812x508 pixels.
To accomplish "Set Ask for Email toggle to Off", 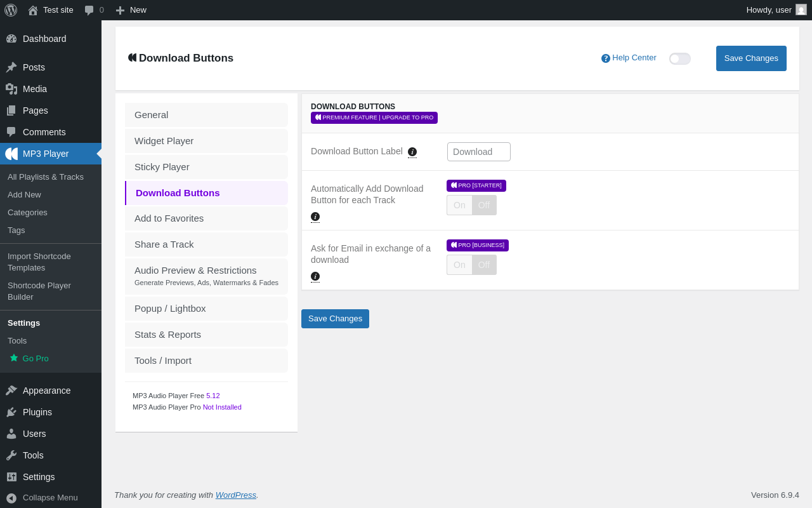I will (484, 265).
